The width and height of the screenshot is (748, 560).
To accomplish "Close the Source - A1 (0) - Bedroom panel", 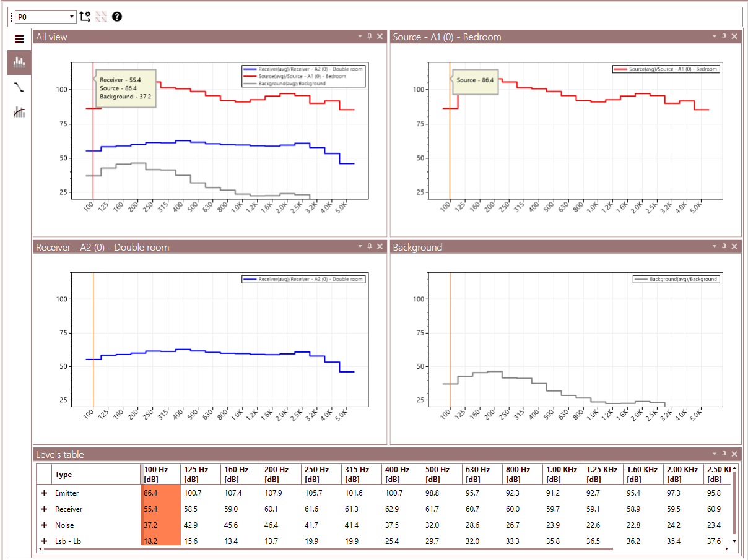I will tap(734, 37).
